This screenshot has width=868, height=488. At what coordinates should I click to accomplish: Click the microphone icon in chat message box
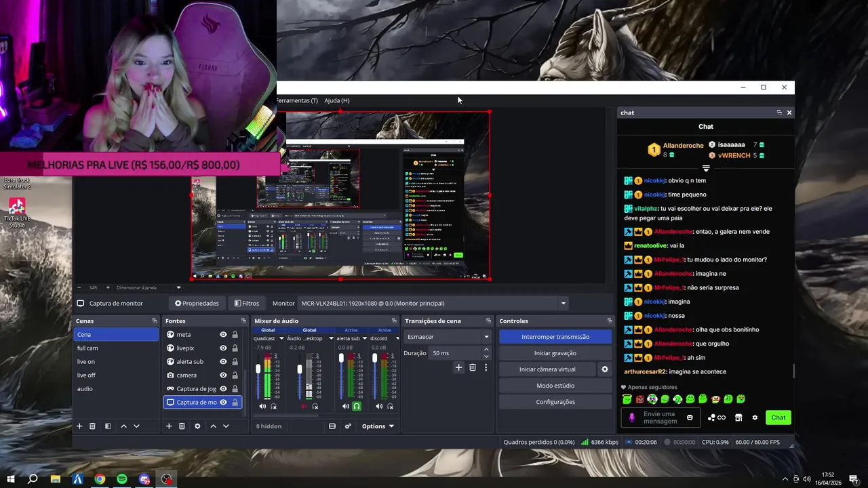click(632, 418)
